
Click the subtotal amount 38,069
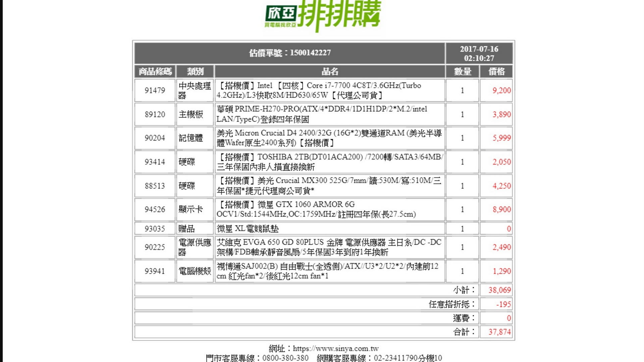tap(499, 290)
